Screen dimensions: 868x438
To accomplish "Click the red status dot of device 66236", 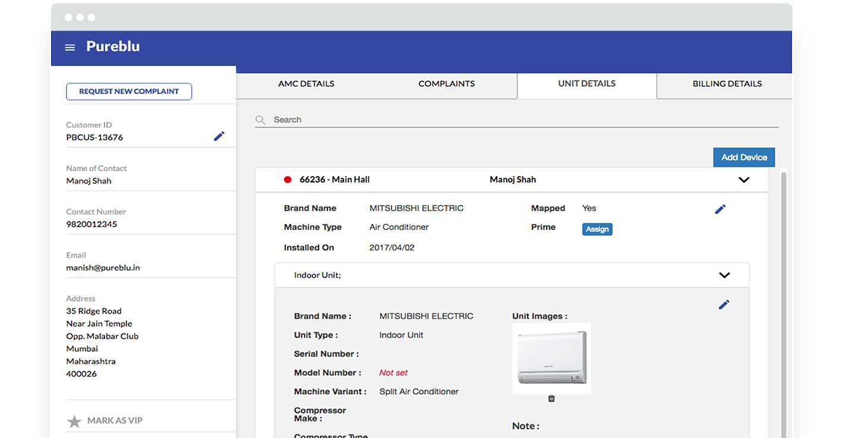I will point(288,179).
